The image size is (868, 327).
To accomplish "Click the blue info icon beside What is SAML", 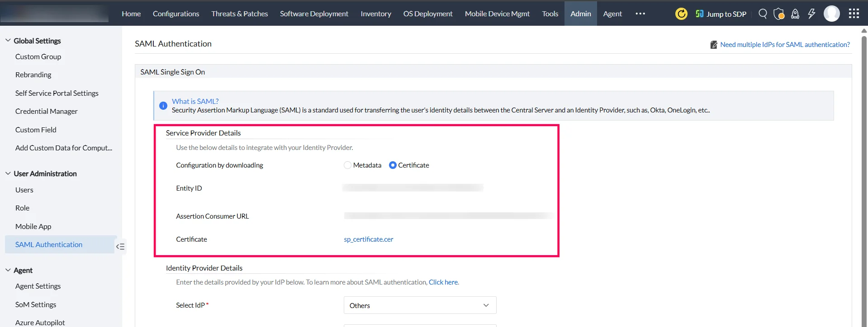I will click(163, 106).
